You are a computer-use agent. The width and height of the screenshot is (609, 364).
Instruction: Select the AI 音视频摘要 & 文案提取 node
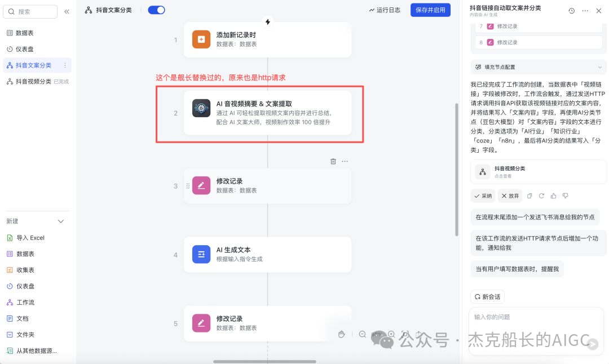[x=268, y=113]
